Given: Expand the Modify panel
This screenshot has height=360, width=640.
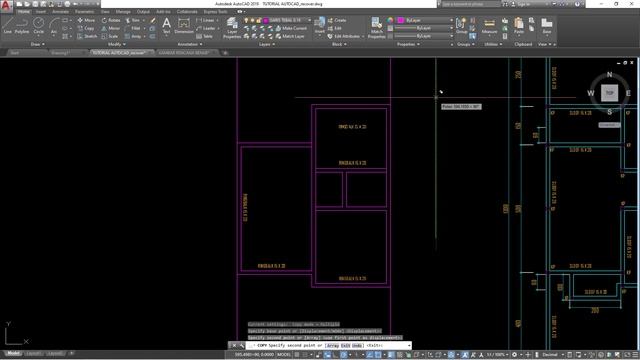Looking at the screenshot, I should [x=116, y=44].
